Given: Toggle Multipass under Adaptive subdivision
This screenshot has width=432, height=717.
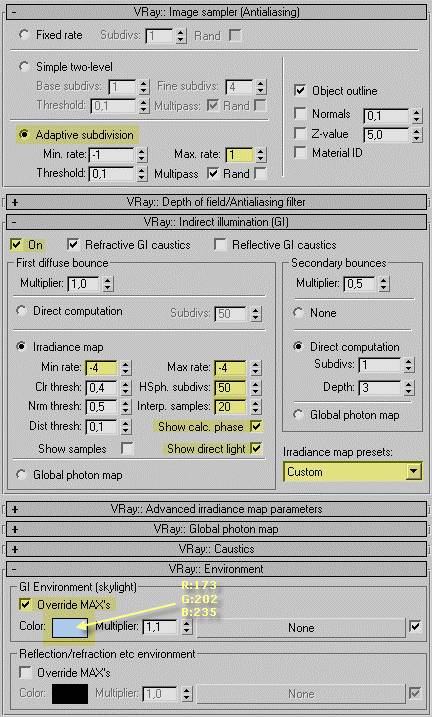Looking at the screenshot, I should (213, 173).
